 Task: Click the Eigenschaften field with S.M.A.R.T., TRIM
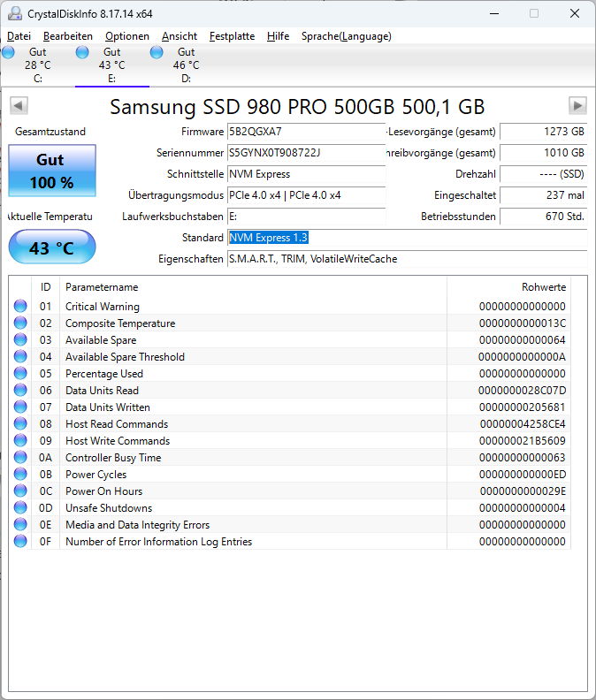point(407,259)
